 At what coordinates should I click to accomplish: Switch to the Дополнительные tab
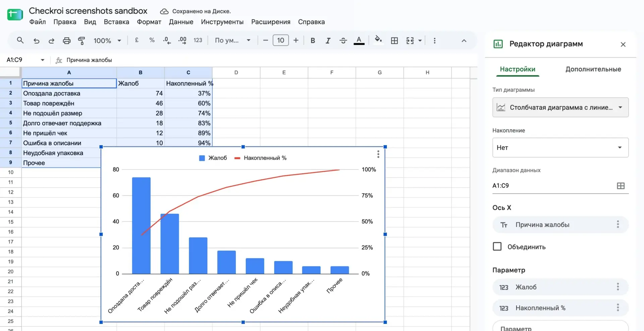(x=593, y=69)
